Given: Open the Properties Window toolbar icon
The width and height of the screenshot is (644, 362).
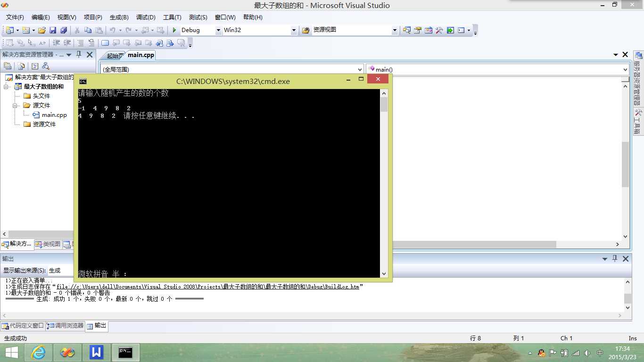Looking at the screenshot, I should (x=417, y=30).
